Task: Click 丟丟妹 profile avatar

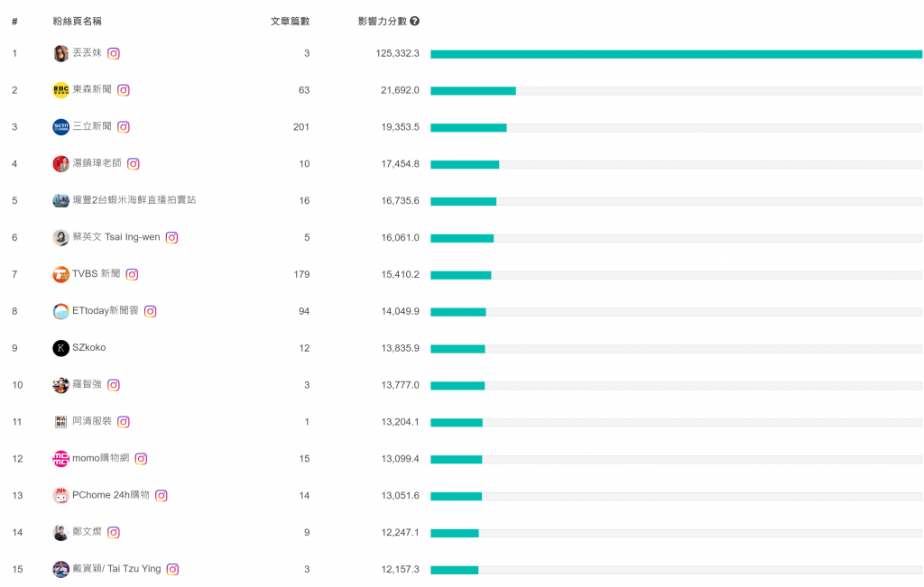Action: [x=60, y=53]
